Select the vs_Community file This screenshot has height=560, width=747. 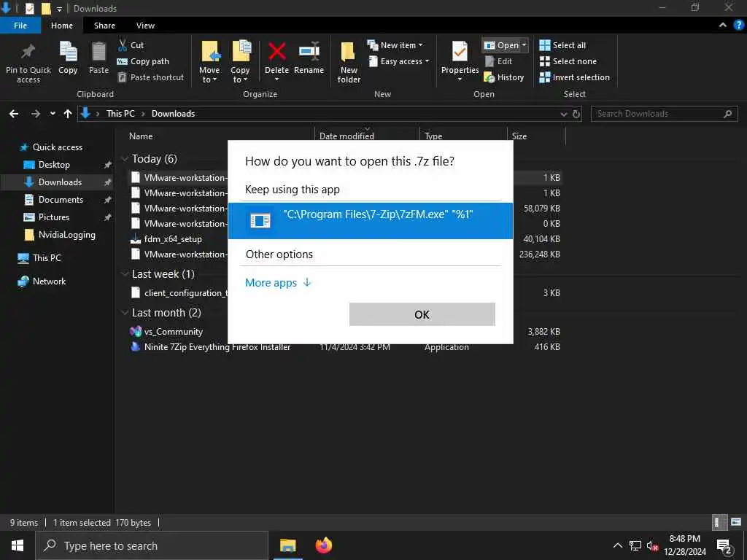tap(174, 332)
